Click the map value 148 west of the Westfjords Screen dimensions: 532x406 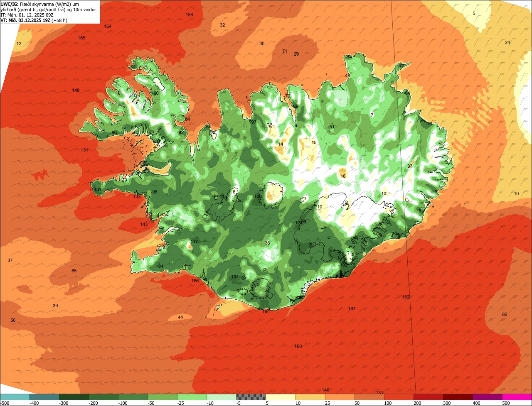(x=76, y=90)
